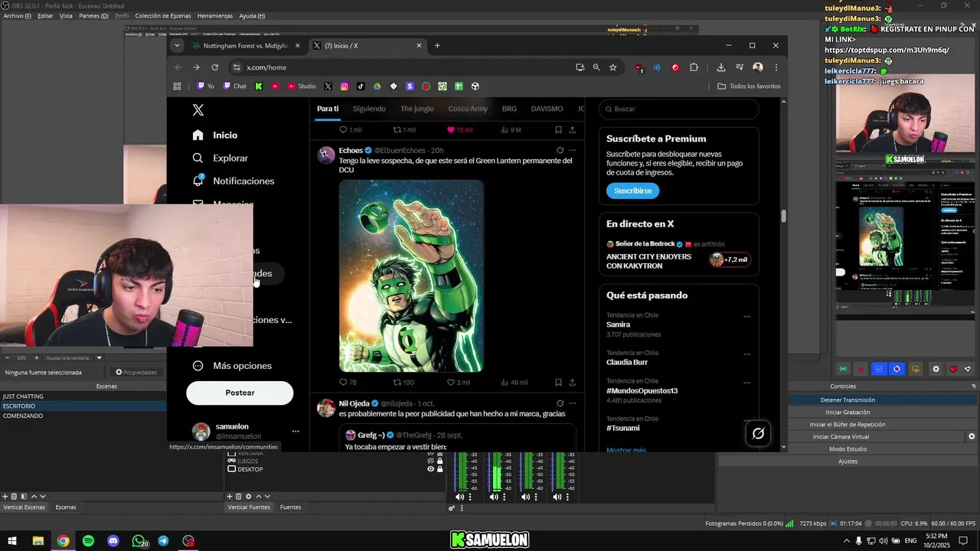This screenshot has height=551, width=980.
Task: Share the Echoes Green Lantern post
Action: pyautogui.click(x=572, y=382)
